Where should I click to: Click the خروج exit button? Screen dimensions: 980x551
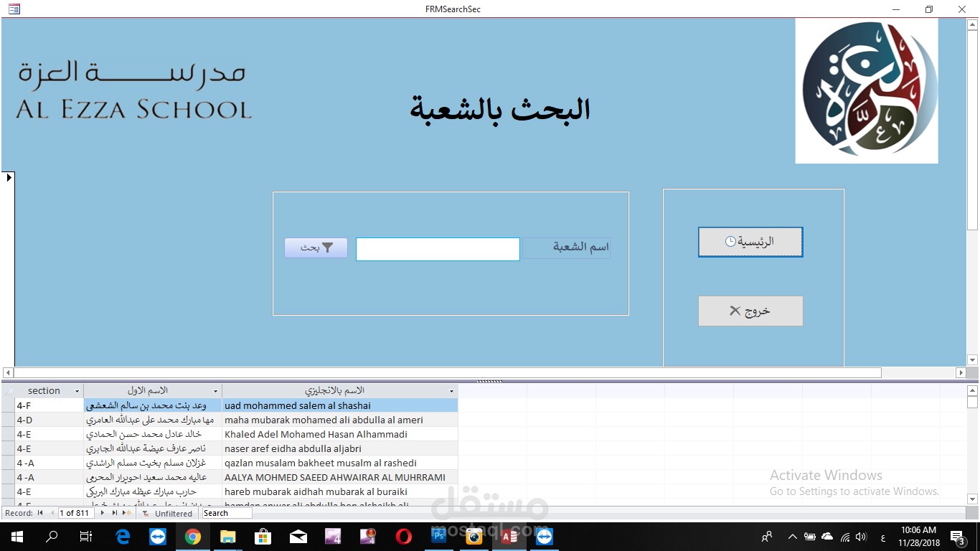tap(750, 311)
